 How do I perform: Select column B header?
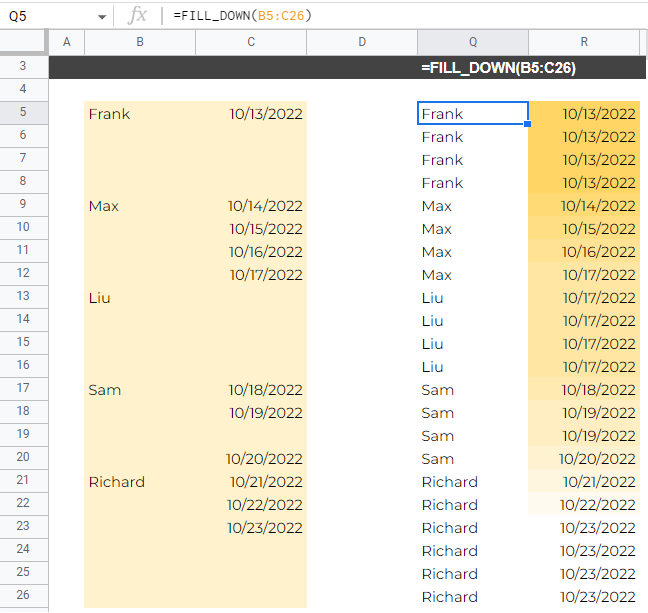[140, 42]
